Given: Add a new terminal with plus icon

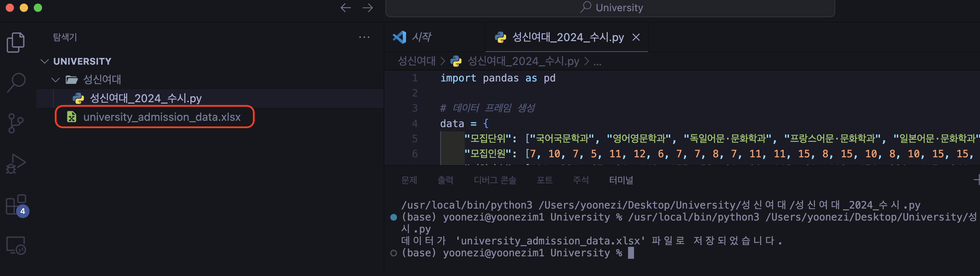Looking at the screenshot, I should 976,180.
